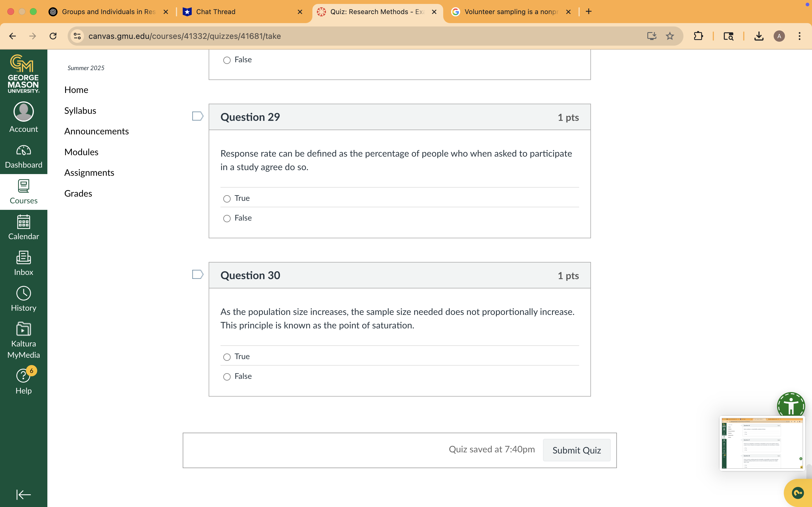Open the accessibility widget
The height and width of the screenshot is (507, 812).
click(791, 405)
